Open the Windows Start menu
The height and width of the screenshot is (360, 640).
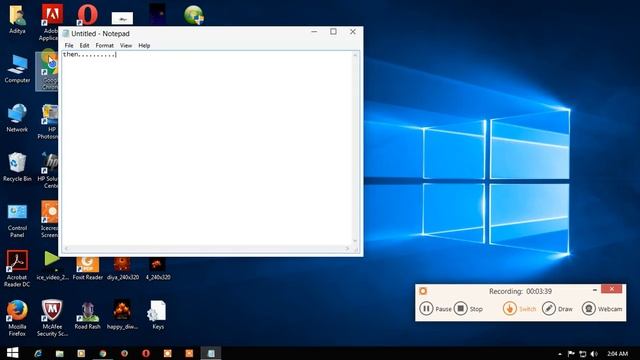pyautogui.click(x=13, y=353)
